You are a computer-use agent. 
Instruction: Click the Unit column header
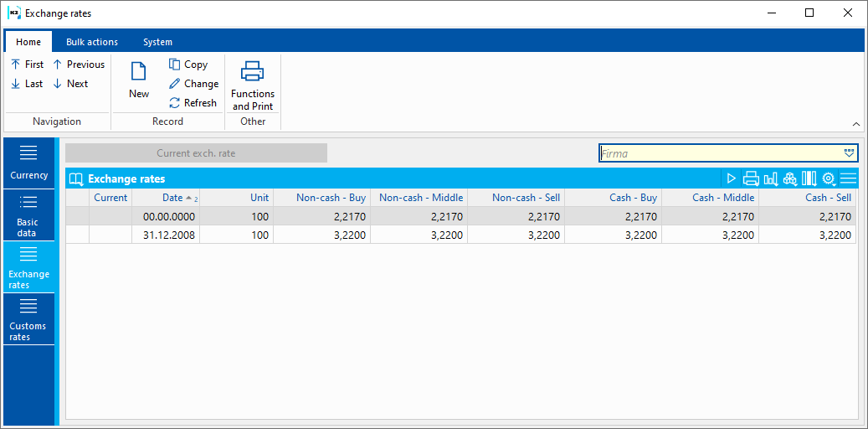pos(237,197)
